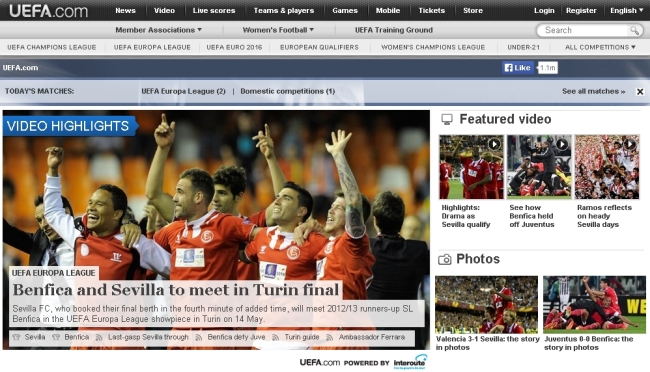Click Juventus 0-0 Benfica story caption
This screenshot has width=650, height=372.
click(x=589, y=343)
